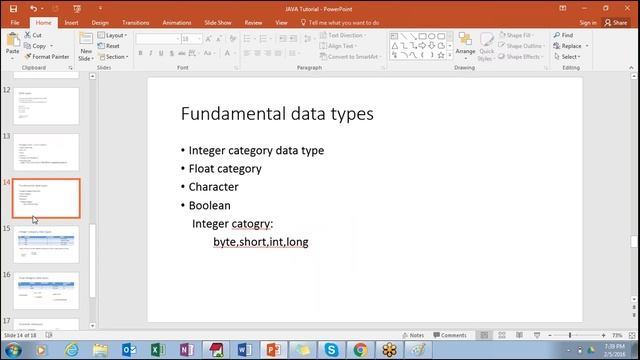Click the Cut scissors icon
The width and height of the screenshot is (640, 360).
27,35
